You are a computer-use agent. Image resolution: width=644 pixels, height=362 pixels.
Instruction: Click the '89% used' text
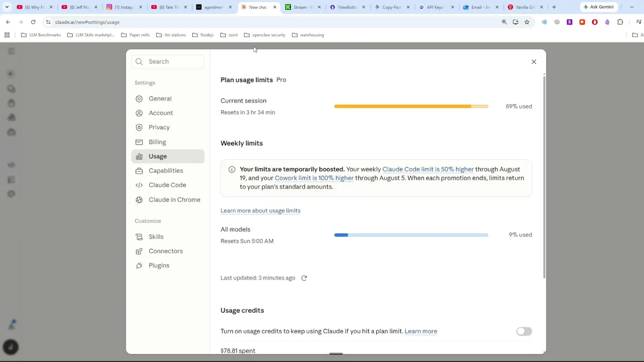pyautogui.click(x=519, y=107)
